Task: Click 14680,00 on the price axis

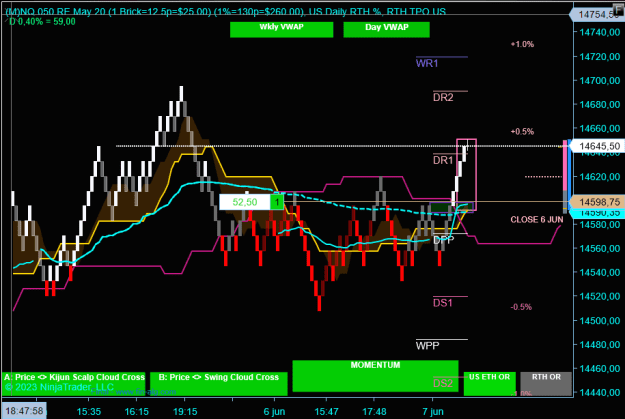Action: (x=599, y=104)
